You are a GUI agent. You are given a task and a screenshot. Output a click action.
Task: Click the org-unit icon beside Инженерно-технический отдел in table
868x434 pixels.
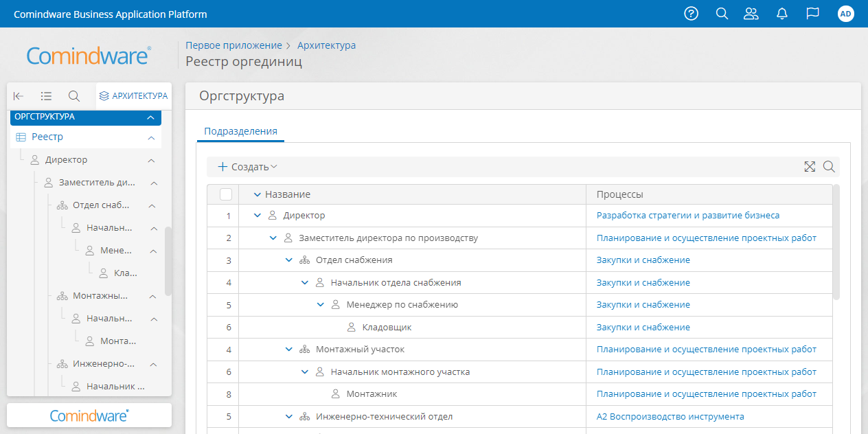305,417
